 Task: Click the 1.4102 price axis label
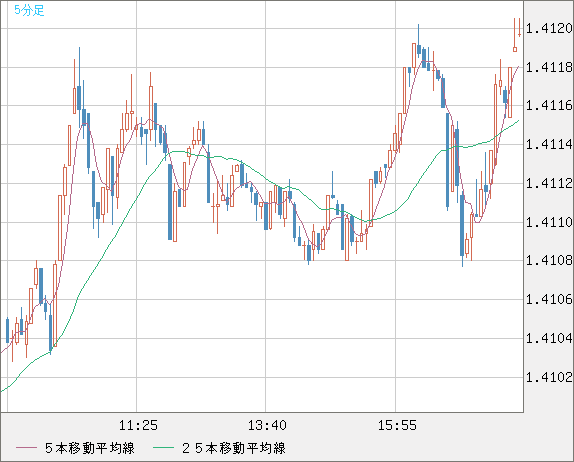(x=549, y=377)
